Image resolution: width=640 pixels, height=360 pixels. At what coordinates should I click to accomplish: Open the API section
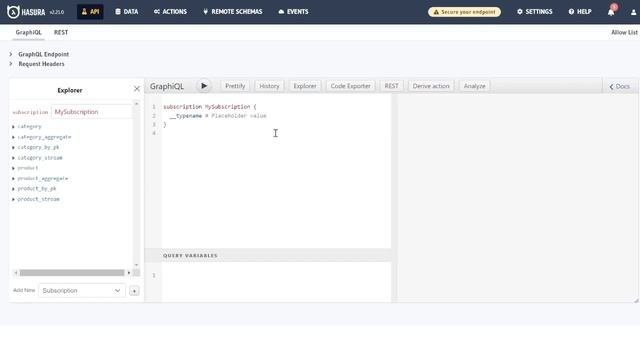(90, 12)
